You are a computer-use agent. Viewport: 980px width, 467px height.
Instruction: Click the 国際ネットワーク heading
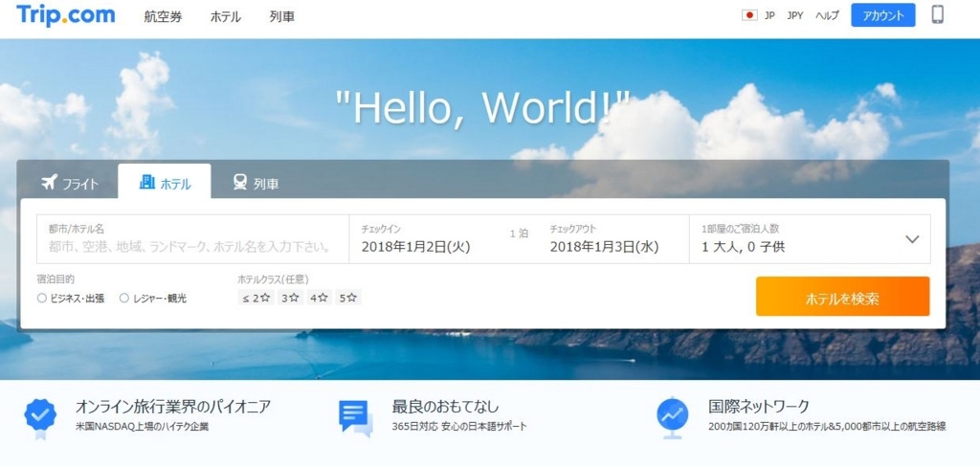(759, 407)
